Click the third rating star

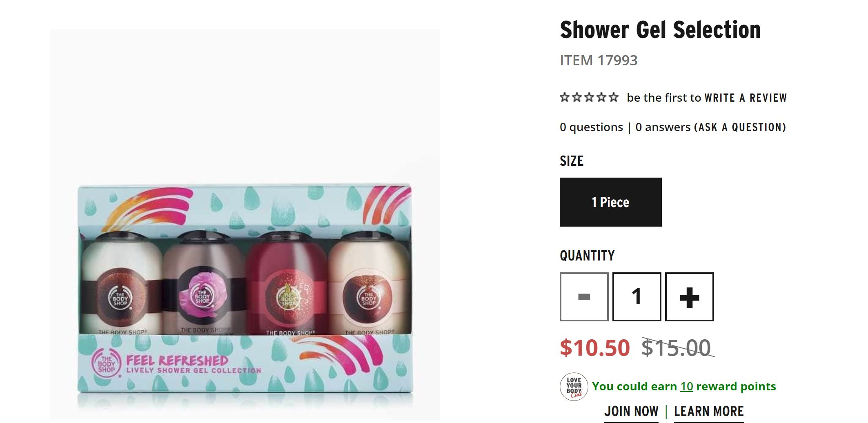(x=589, y=97)
